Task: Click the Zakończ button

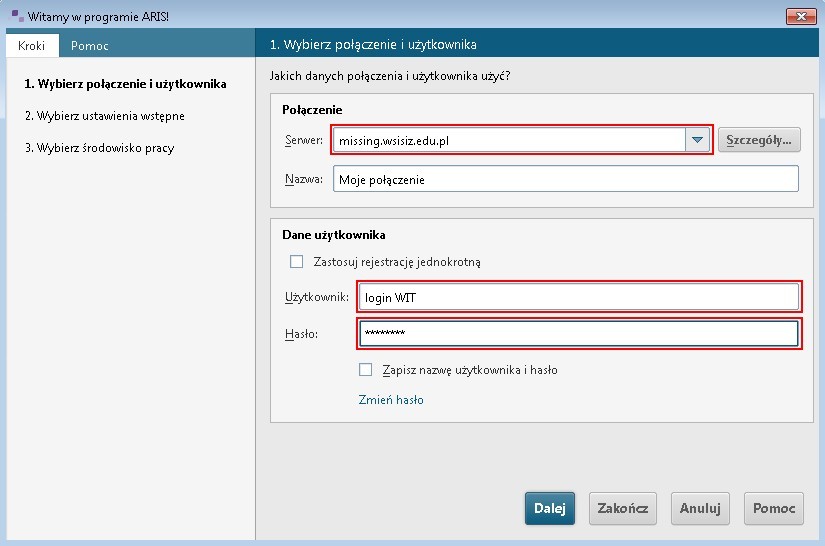Action: pos(622,508)
